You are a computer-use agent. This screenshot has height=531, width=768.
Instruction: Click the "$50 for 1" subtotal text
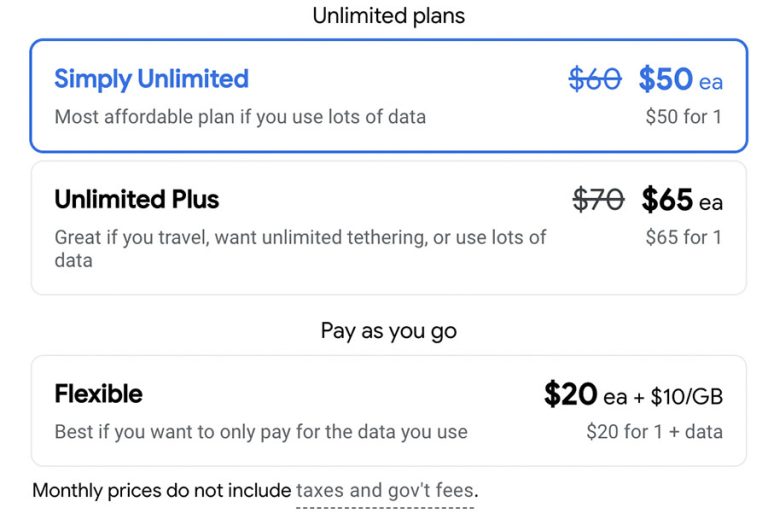(x=683, y=117)
